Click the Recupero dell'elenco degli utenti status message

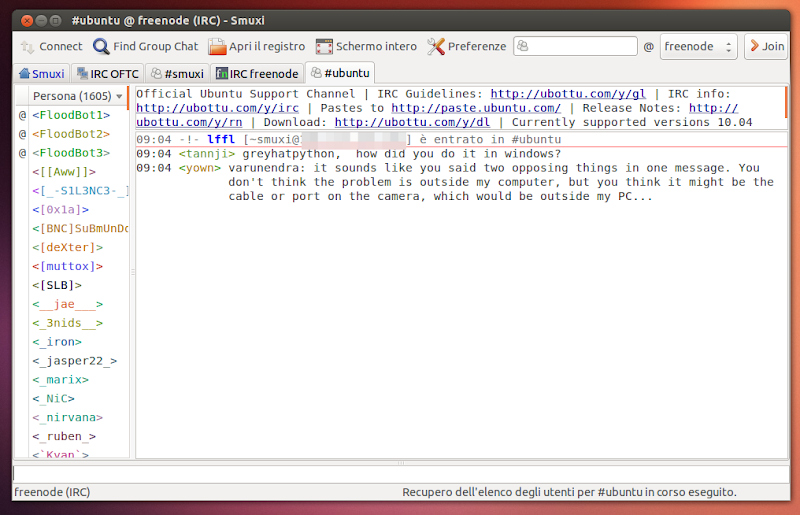(x=569, y=492)
